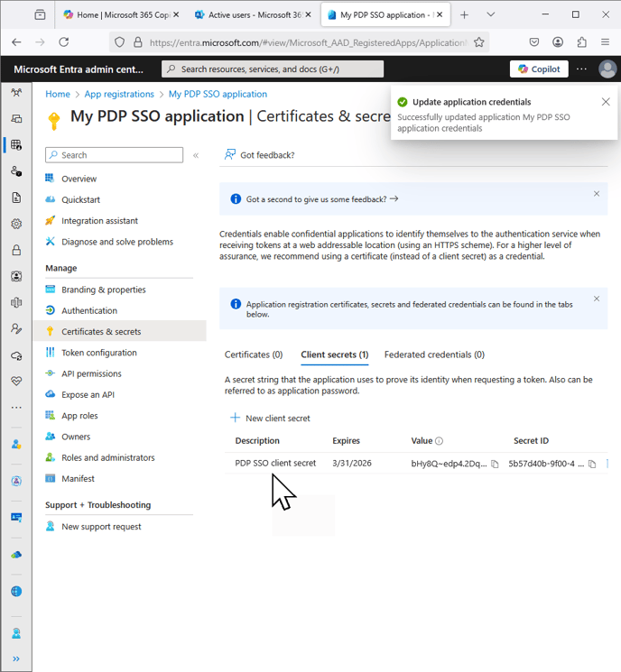Open Integration assistant
Viewport: 621px width, 672px height.
[99, 221]
